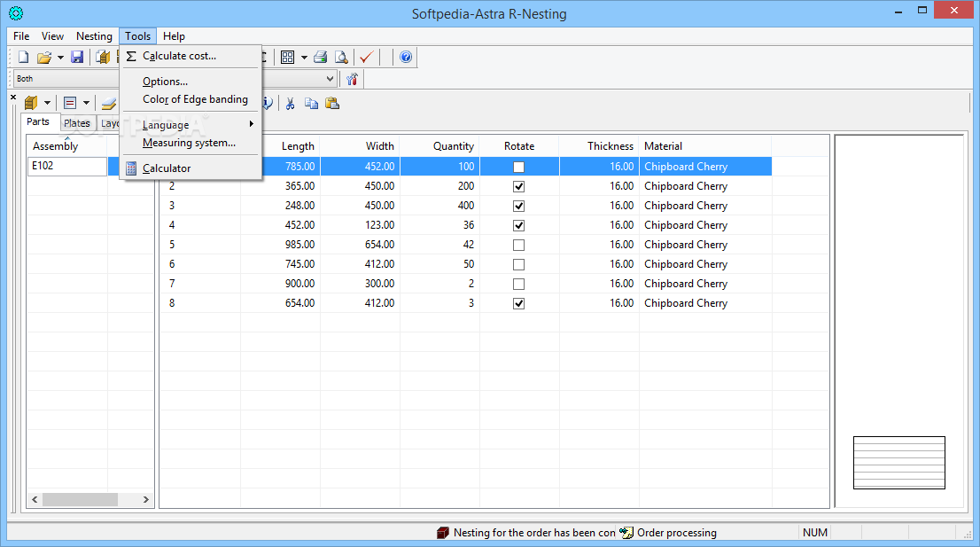Uncheck Rotate for part 8
The height and width of the screenshot is (547, 980).
click(x=518, y=303)
